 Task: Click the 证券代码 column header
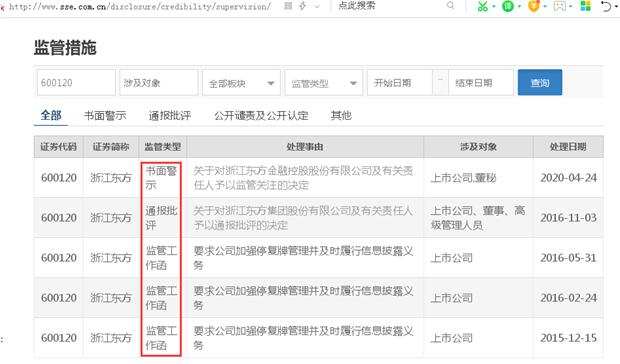tap(59, 147)
